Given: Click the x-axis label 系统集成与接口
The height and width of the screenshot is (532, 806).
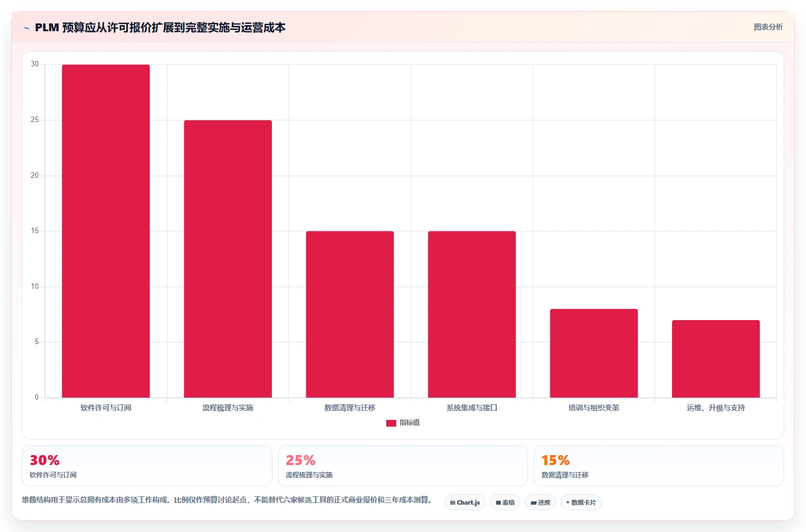Looking at the screenshot, I should click(x=472, y=408).
